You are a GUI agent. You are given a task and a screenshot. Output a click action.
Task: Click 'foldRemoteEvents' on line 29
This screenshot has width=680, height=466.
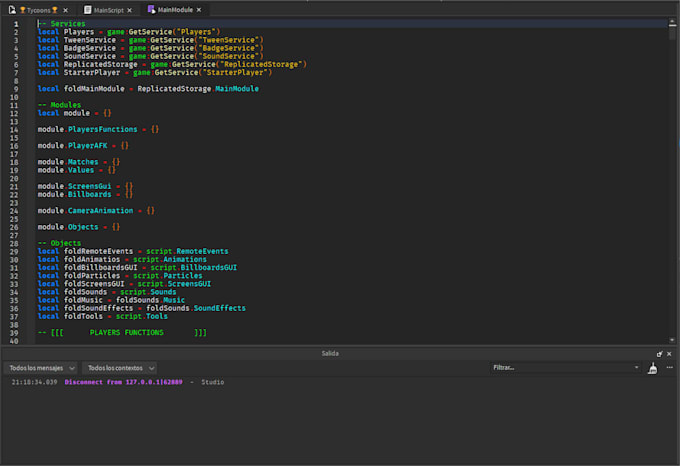click(98, 251)
